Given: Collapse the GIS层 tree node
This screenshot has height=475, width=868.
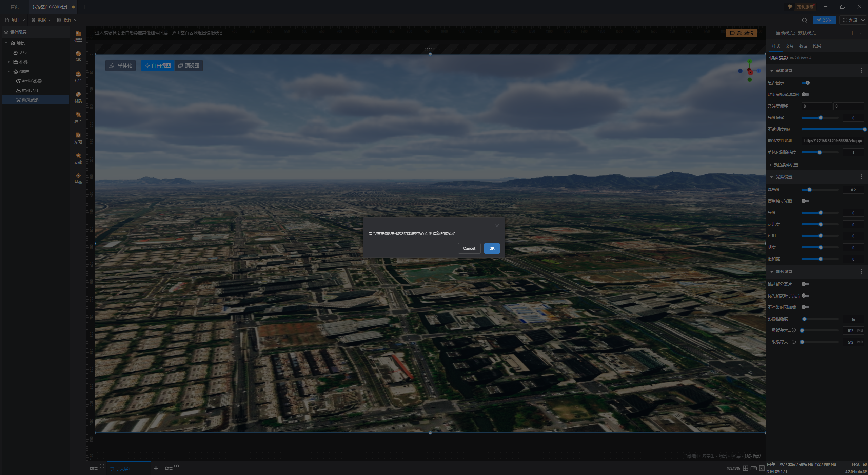Looking at the screenshot, I should pos(9,72).
